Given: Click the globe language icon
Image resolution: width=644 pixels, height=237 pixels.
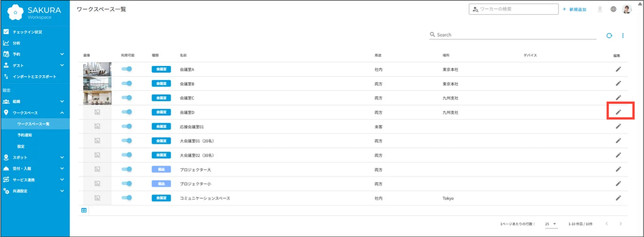Looking at the screenshot, I should click(613, 9).
